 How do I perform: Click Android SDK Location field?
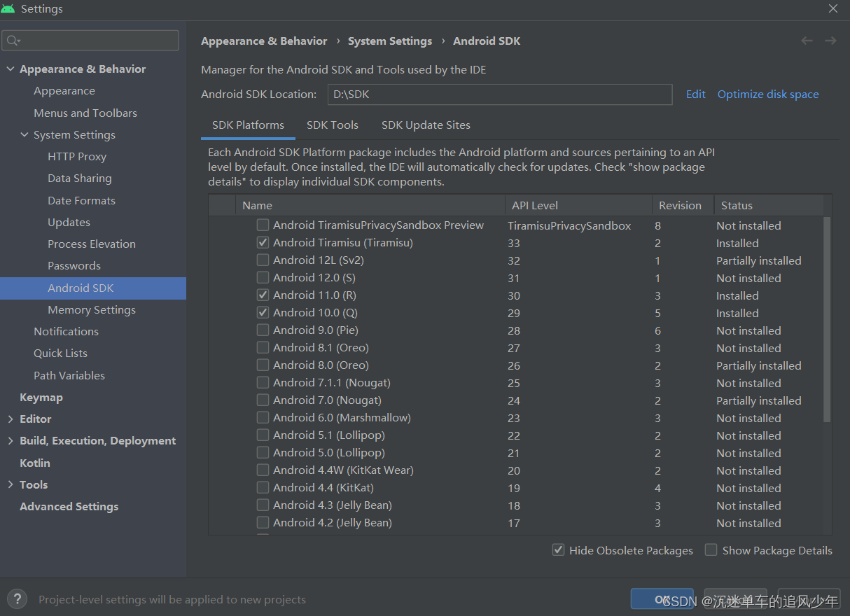pos(500,94)
